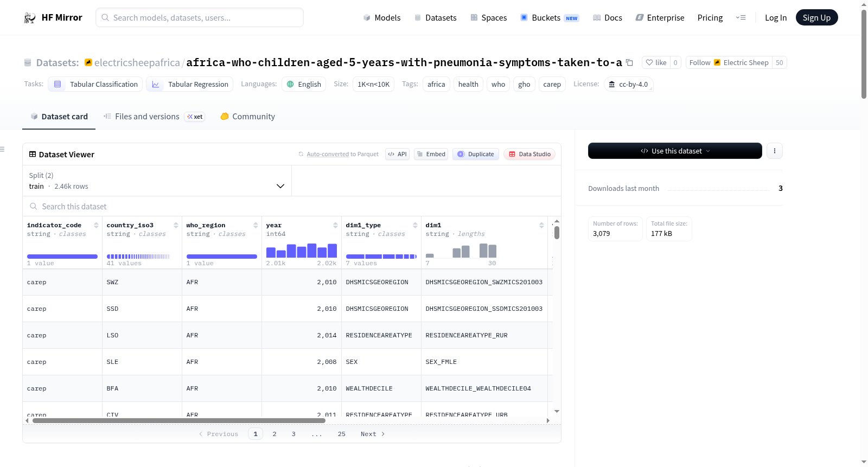This screenshot has width=868, height=467.
Task: Sort the country_iso3 column
Action: point(176,225)
